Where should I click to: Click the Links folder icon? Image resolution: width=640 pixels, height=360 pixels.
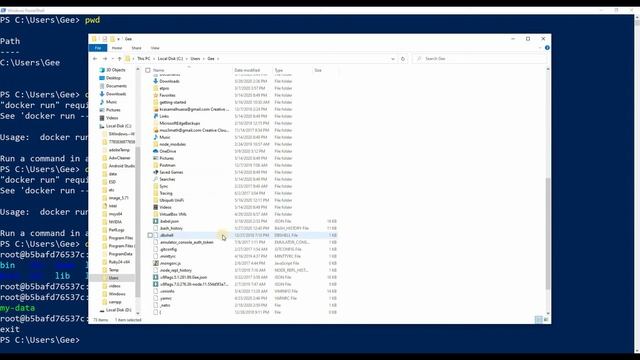tap(156, 116)
